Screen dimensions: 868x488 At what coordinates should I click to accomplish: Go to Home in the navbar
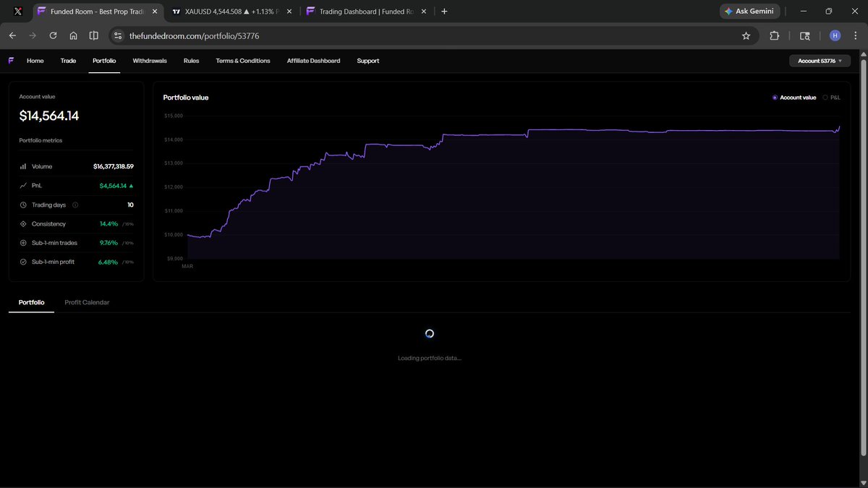pyautogui.click(x=35, y=61)
